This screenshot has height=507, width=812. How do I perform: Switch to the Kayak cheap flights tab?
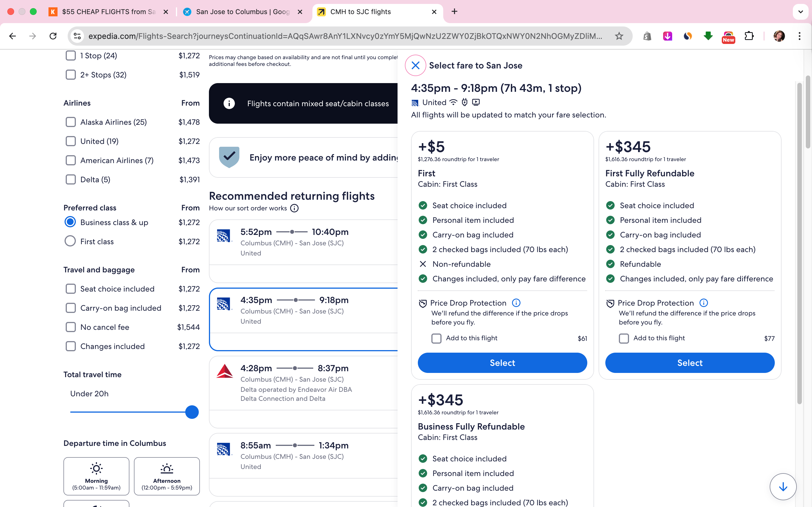coord(108,12)
